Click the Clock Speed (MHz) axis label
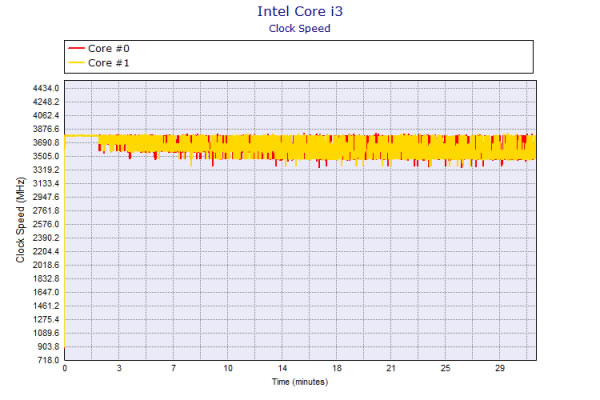Screen dimensions: 600x400 pos(20,220)
